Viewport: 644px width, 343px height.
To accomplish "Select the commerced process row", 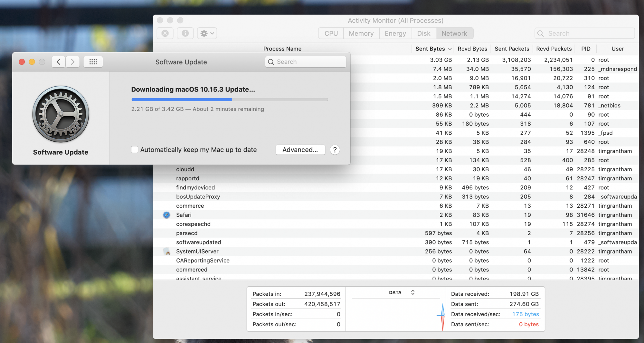I will pyautogui.click(x=396, y=270).
